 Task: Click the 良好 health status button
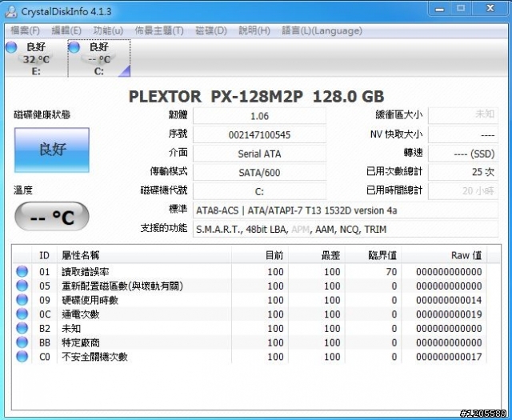point(52,150)
